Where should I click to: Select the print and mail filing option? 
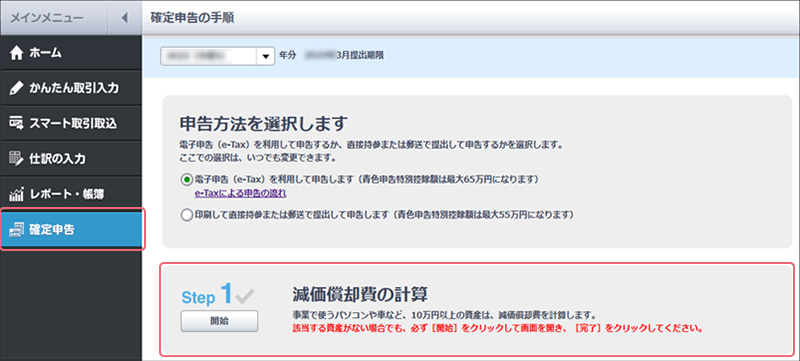[x=186, y=215]
